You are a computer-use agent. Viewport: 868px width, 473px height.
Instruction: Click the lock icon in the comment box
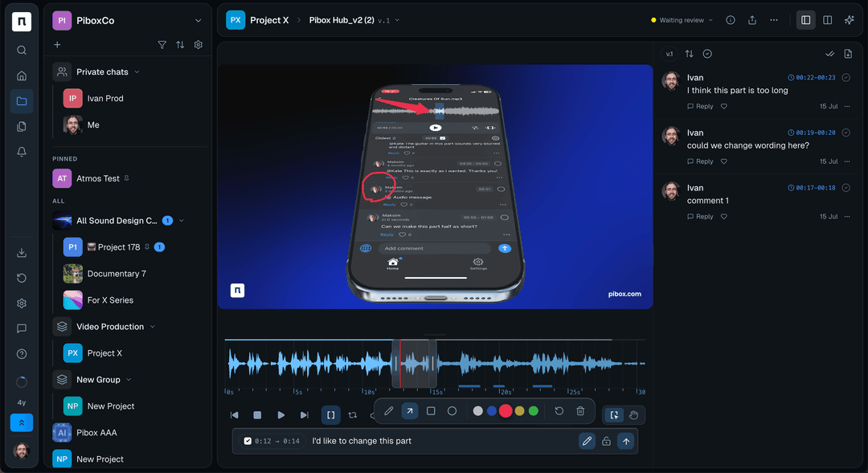coord(606,441)
